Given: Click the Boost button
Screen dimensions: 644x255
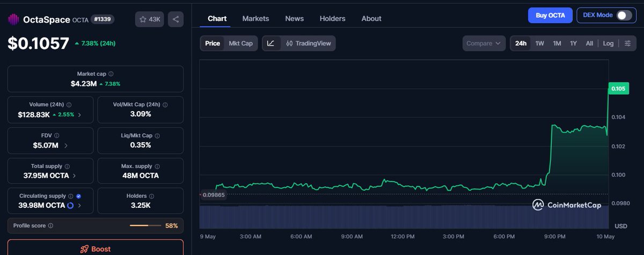Looking at the screenshot, I should click(96, 247).
